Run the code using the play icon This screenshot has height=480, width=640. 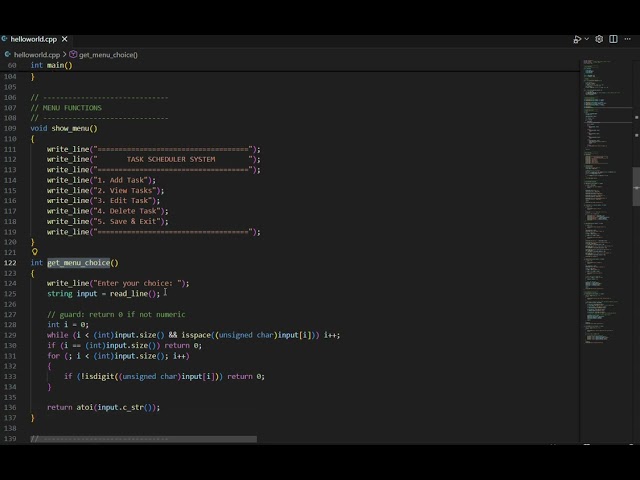click(577, 39)
